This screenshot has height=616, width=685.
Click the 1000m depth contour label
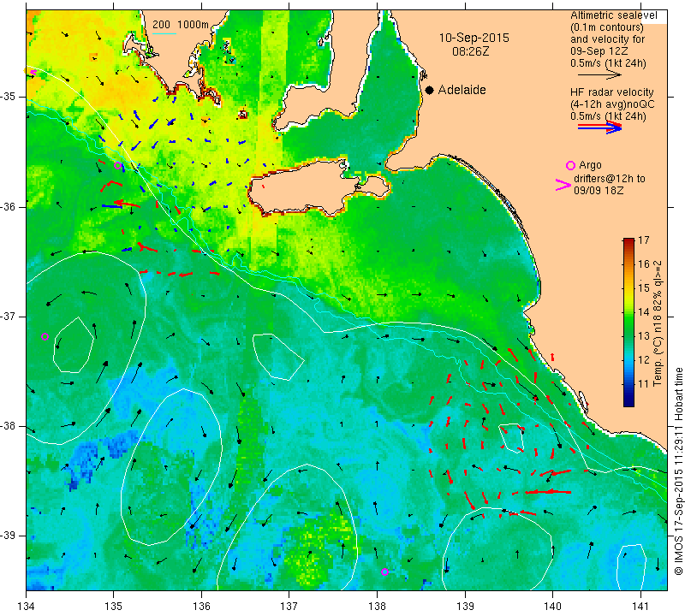point(193,25)
